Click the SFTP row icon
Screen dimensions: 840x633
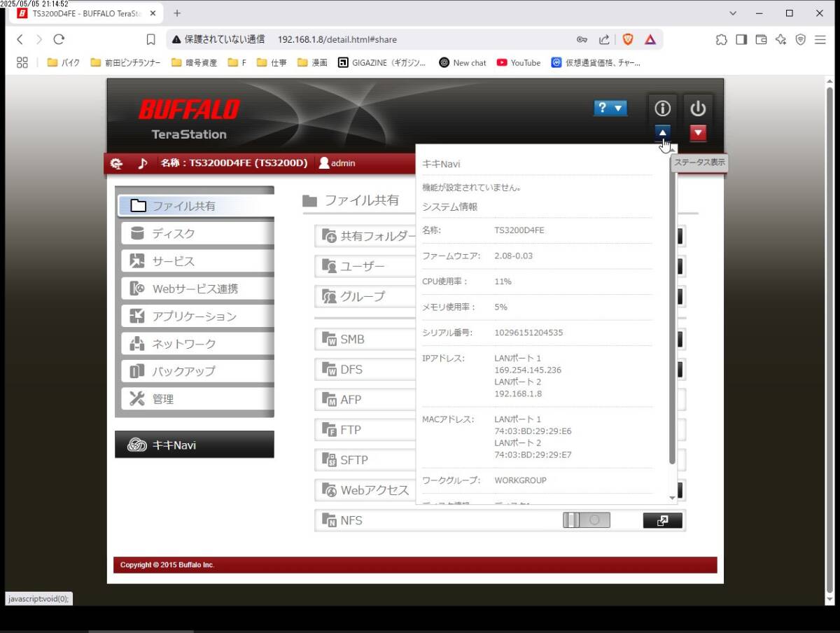coord(329,460)
